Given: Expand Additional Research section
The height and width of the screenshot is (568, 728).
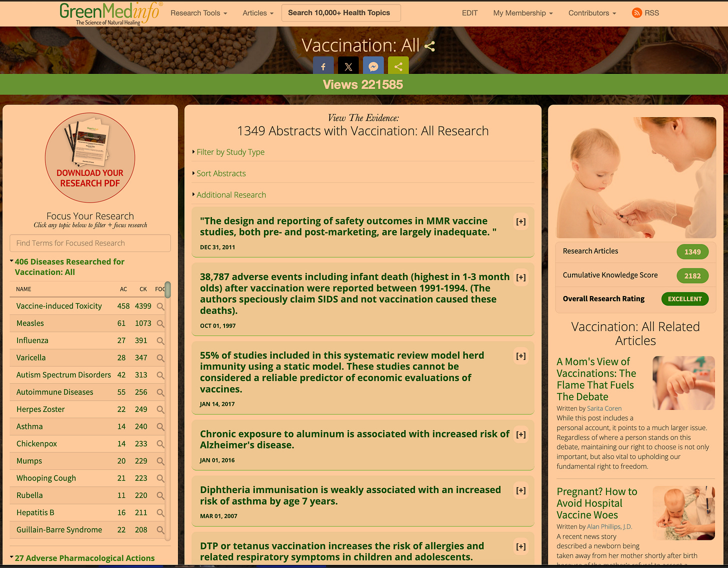Looking at the screenshot, I should (230, 195).
